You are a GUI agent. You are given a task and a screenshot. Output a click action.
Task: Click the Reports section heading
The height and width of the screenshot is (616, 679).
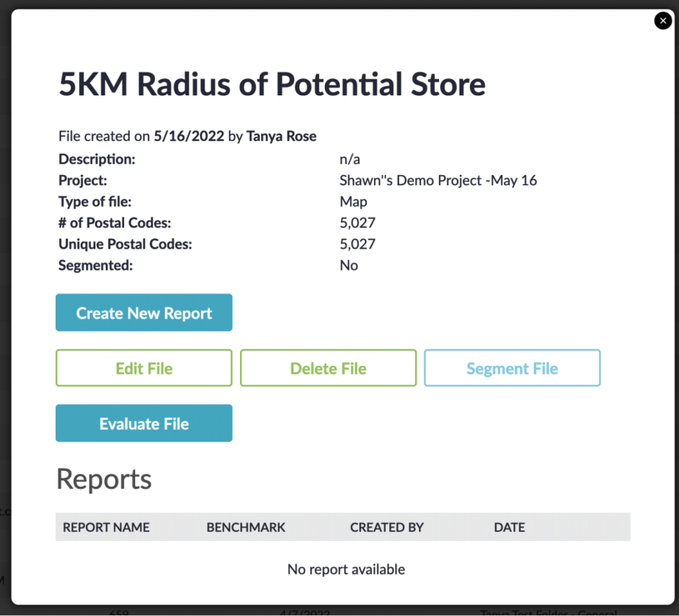coord(104,479)
